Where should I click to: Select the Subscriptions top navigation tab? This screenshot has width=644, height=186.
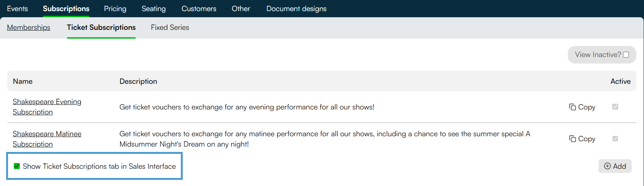coord(66,8)
